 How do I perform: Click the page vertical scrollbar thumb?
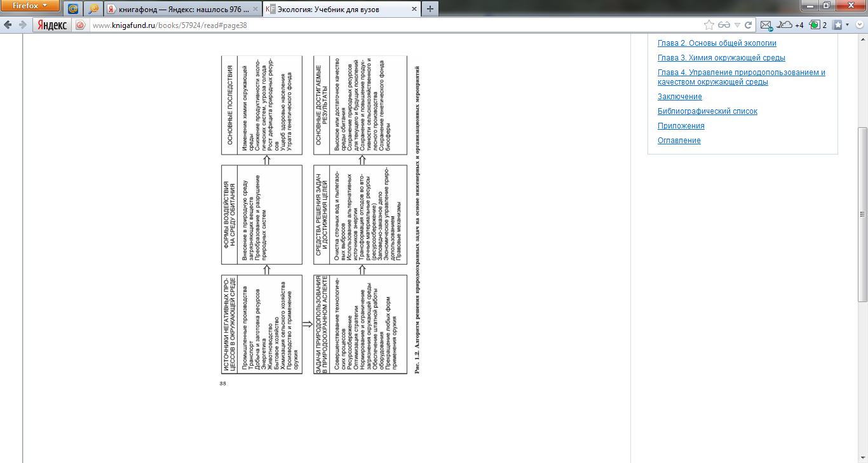point(862,214)
